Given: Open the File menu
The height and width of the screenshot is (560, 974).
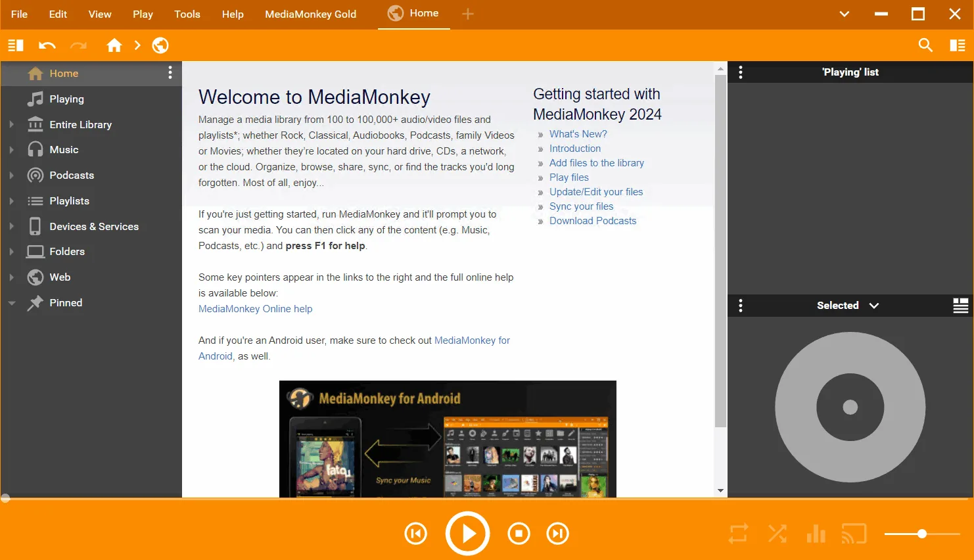Looking at the screenshot, I should (19, 14).
